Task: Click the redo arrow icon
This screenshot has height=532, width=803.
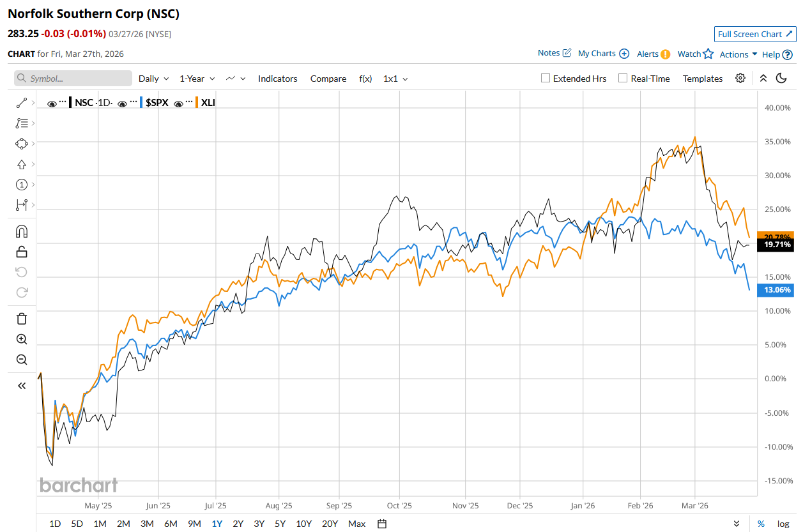Action: click(x=22, y=293)
